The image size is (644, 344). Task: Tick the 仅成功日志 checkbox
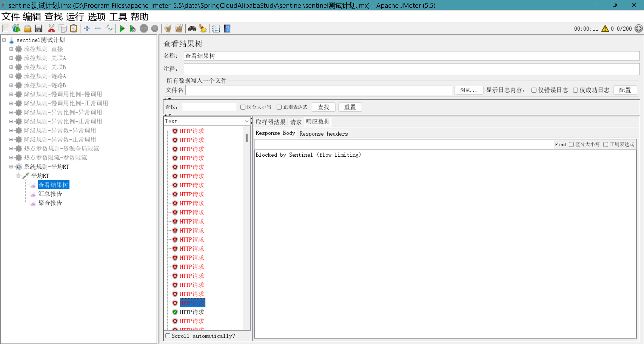[x=575, y=90]
